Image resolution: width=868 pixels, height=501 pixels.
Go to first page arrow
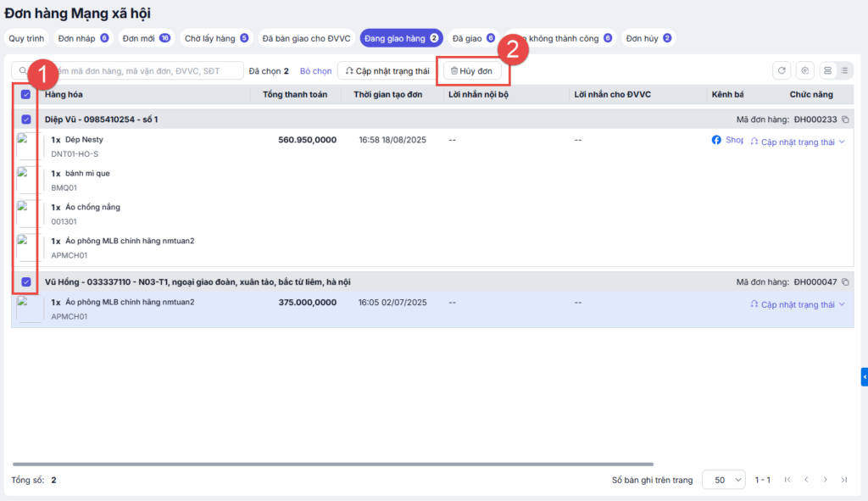pos(787,480)
